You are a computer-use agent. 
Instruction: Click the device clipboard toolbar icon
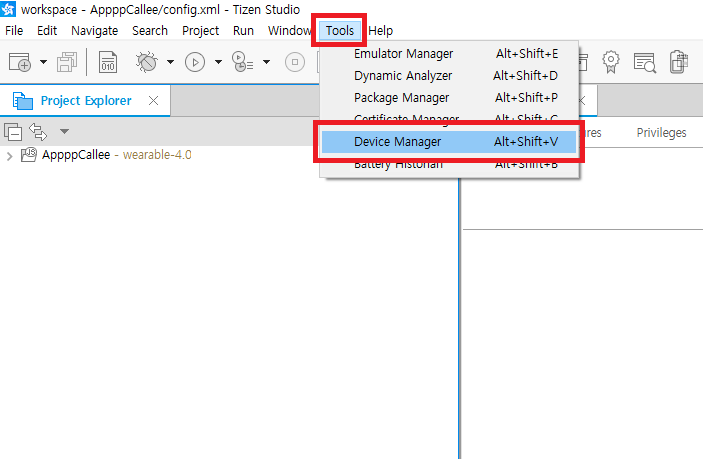pyautogui.click(x=679, y=62)
